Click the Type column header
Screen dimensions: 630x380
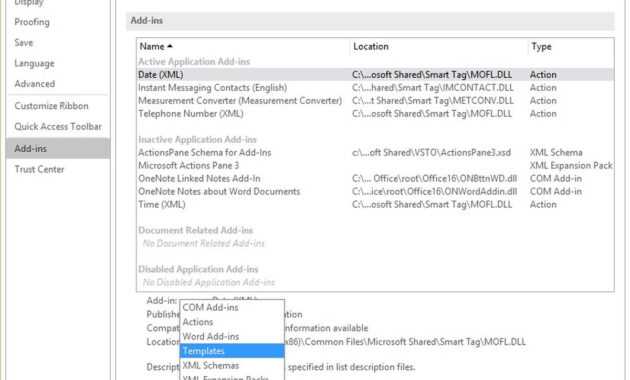[x=541, y=47]
